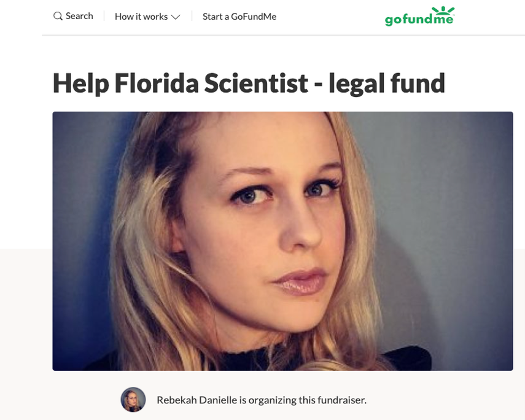Click the word 'works' in header navigation
The width and height of the screenshot is (525, 420).
click(x=155, y=17)
